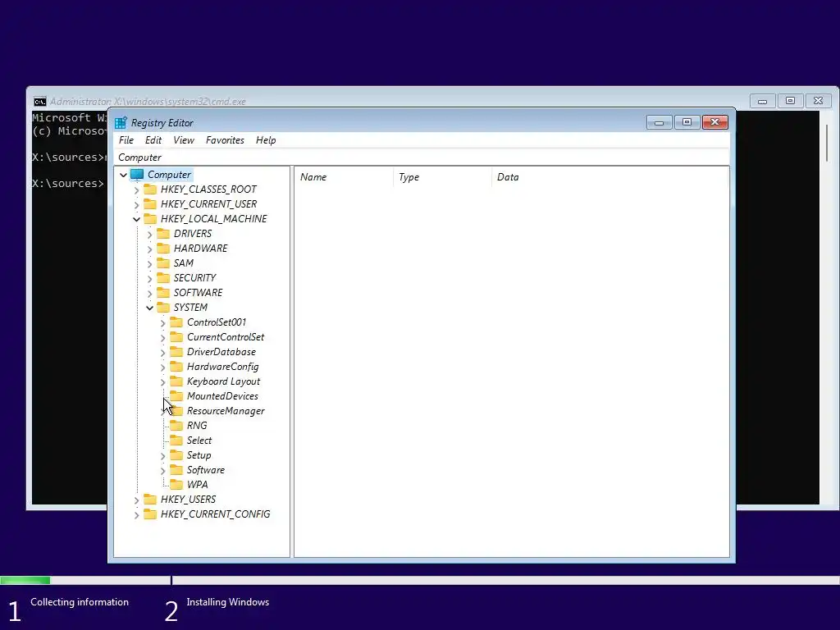Screen dimensions: 840x630
Task: Open the File menu in Registry Editor
Action: 126,140
